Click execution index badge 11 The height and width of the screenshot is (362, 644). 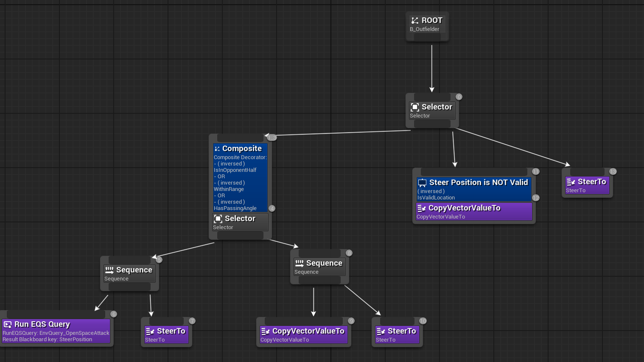(x=536, y=171)
